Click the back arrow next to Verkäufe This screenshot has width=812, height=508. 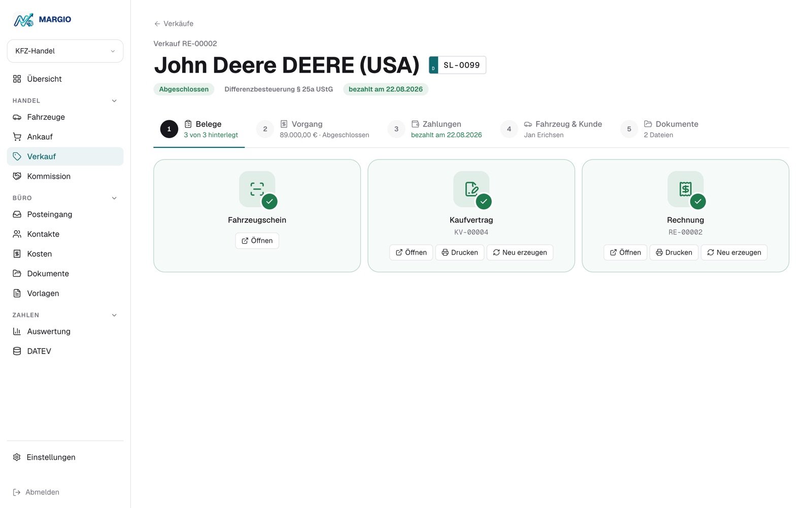point(157,24)
